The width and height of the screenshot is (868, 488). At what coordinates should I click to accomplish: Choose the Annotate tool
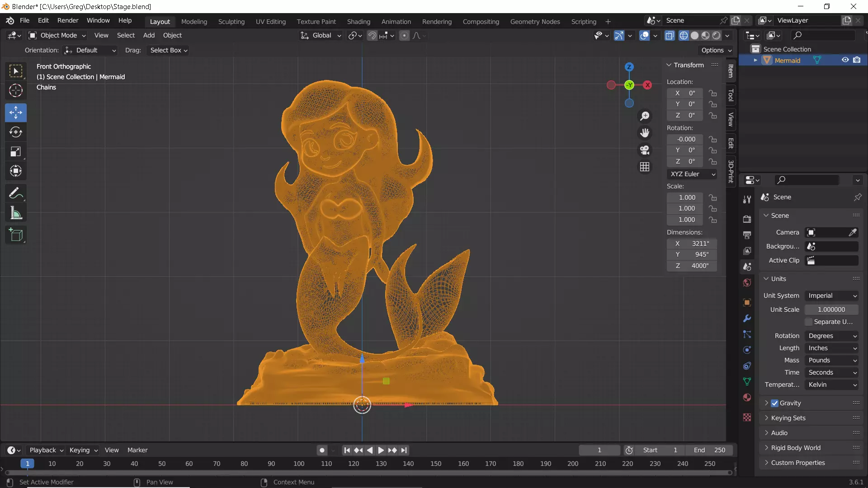coord(16,193)
